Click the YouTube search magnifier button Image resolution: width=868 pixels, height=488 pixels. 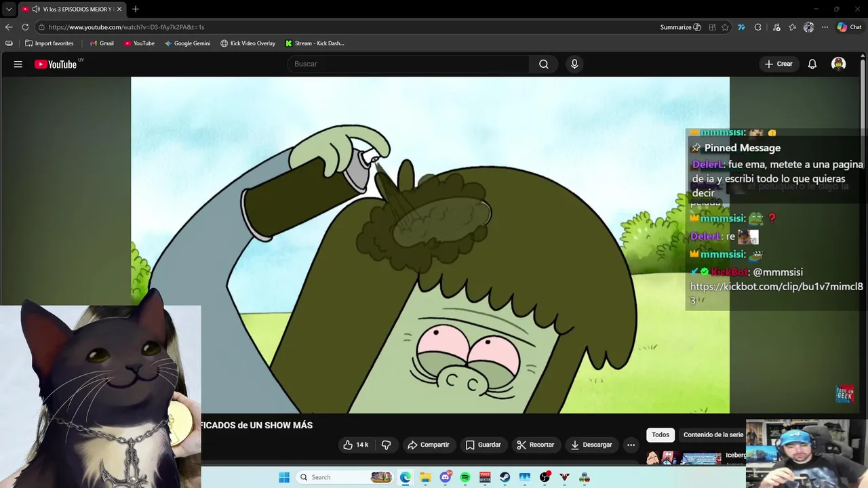pos(544,64)
